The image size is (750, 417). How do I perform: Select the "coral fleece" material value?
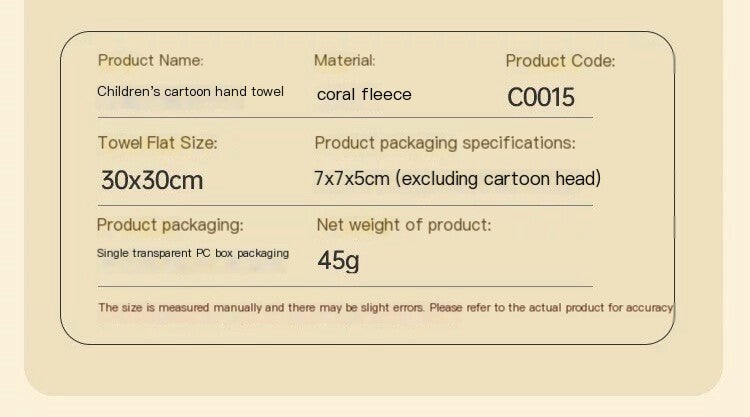[364, 95]
